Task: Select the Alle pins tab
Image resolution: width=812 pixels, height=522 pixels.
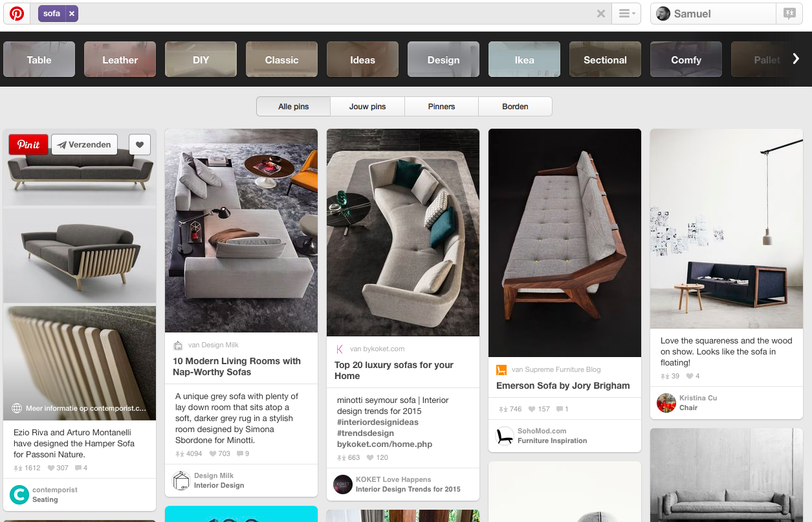Action: click(294, 107)
